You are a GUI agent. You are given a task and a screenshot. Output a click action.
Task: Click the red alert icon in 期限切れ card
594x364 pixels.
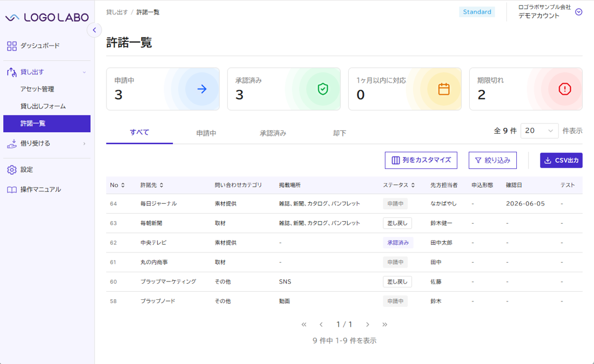tap(564, 89)
